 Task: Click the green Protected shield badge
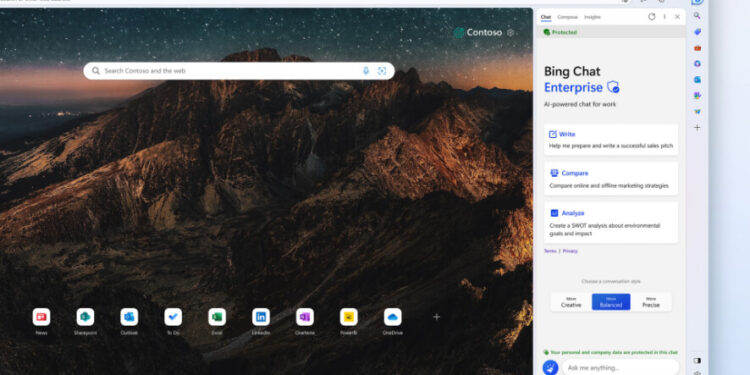click(560, 32)
